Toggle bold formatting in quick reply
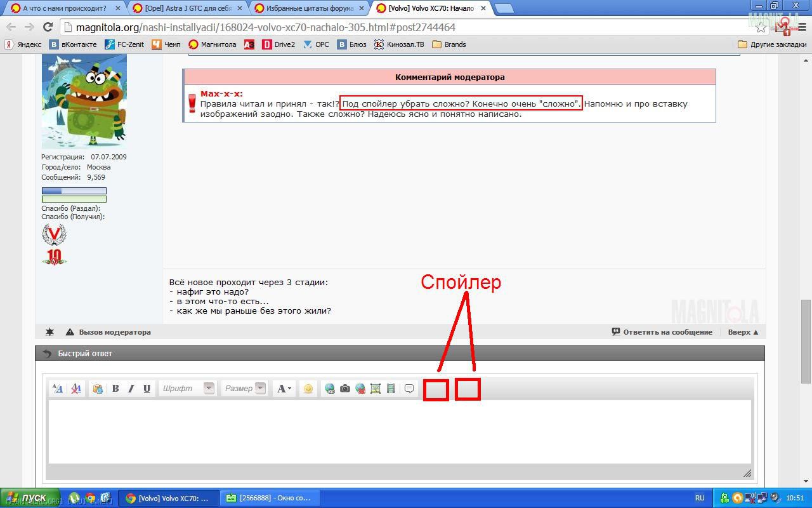Image resolution: width=812 pixels, height=508 pixels. click(x=115, y=389)
